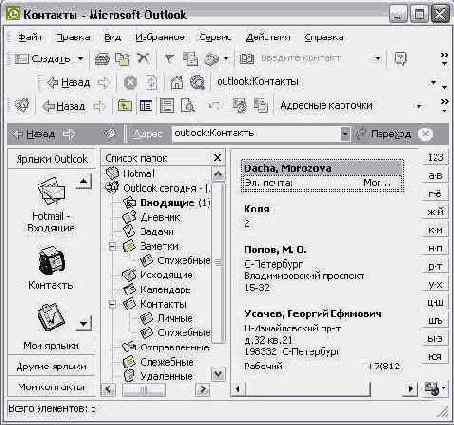Viewport: 454px width, 425px height.
Task: Jump to contacts under у-х index tab
Action: 435,285
